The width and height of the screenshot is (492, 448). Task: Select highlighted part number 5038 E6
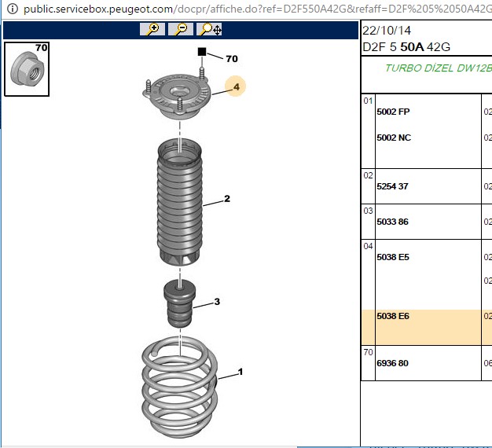tap(393, 316)
